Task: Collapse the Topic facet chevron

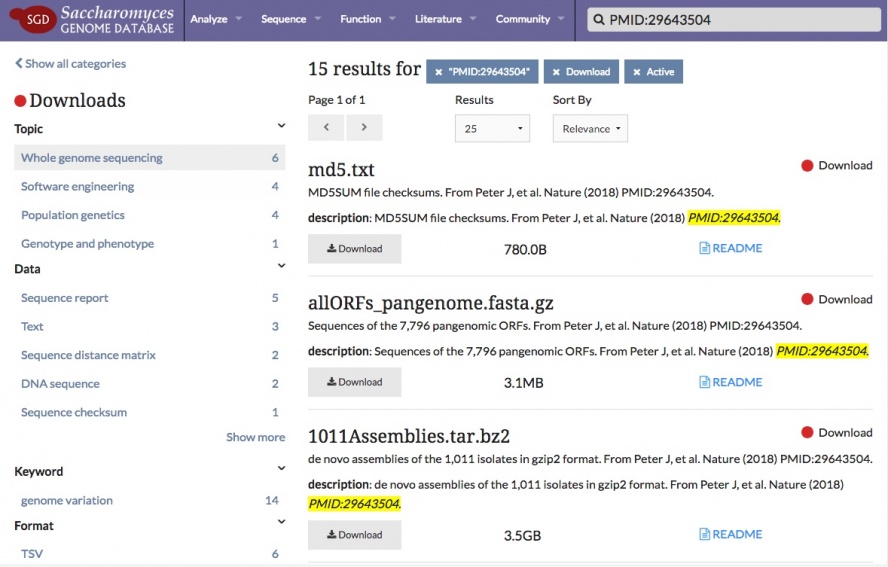Action: tap(281, 126)
